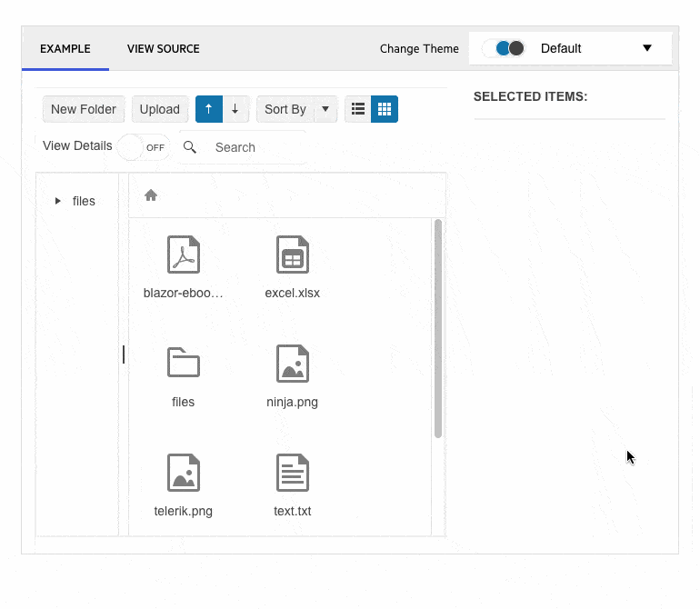This screenshot has height=609, width=700.
Task: Click the file list vertical scrollbar
Action: pos(438,328)
